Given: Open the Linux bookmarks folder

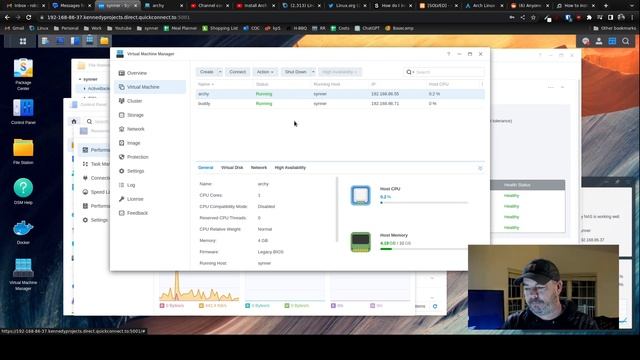Looking at the screenshot, I should pos(39,28).
